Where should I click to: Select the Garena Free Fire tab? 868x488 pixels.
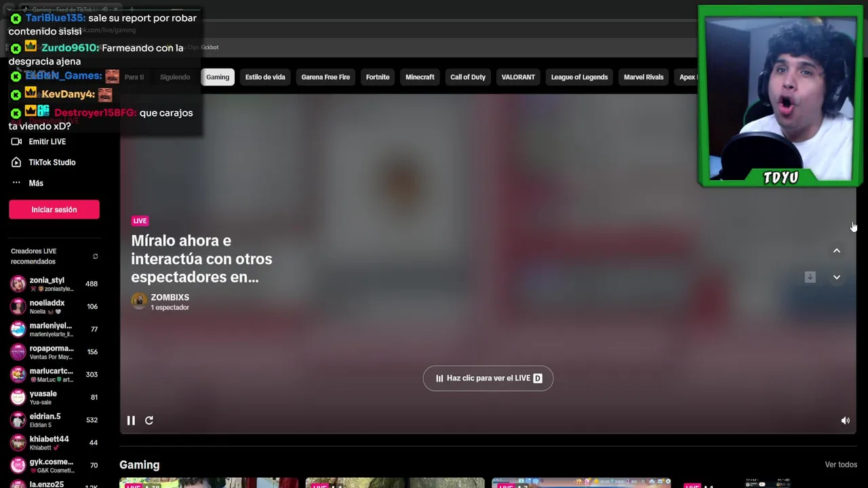[x=325, y=77]
